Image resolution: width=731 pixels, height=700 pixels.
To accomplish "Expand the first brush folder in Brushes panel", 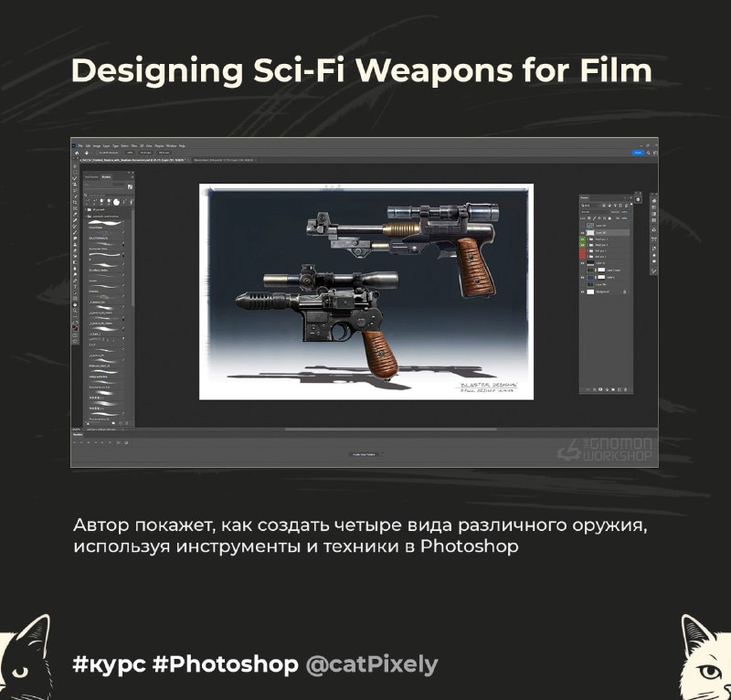I will (x=85, y=209).
